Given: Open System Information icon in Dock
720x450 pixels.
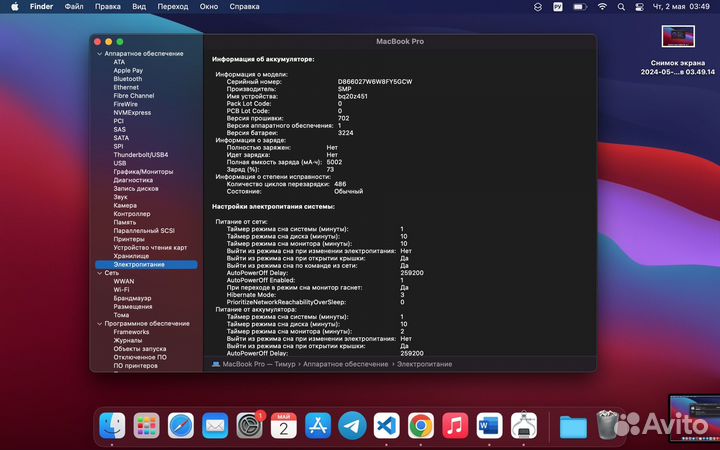Looking at the screenshot, I should point(523,426).
